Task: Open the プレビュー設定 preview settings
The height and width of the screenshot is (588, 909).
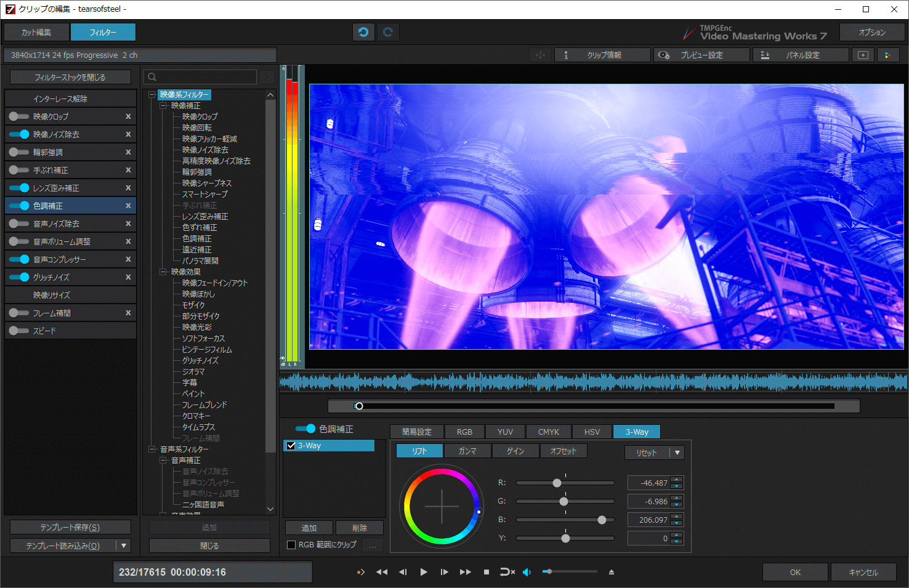Action: (x=701, y=54)
